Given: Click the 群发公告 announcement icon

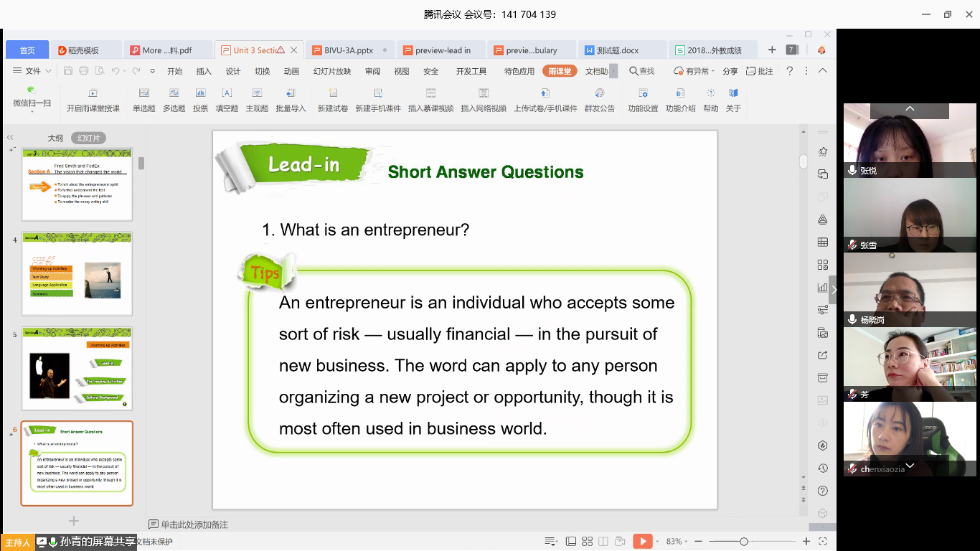Looking at the screenshot, I should click(599, 94).
